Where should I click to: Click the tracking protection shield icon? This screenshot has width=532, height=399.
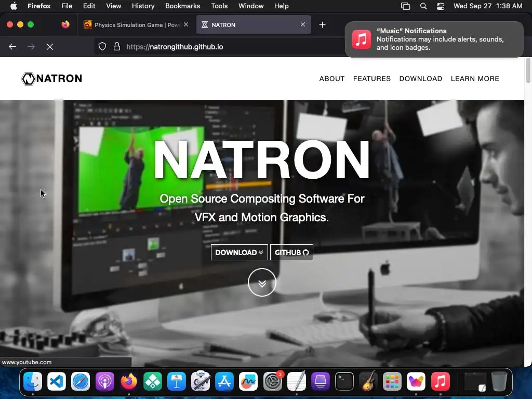tap(102, 47)
